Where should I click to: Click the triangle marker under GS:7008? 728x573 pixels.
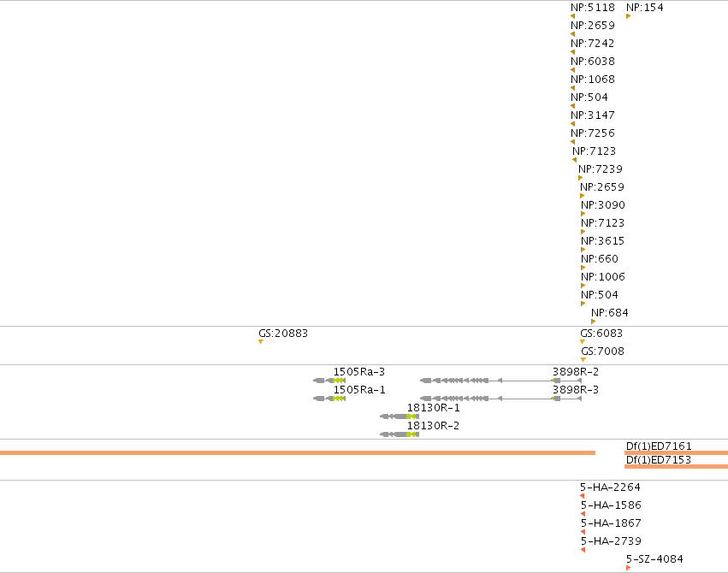tap(583, 359)
